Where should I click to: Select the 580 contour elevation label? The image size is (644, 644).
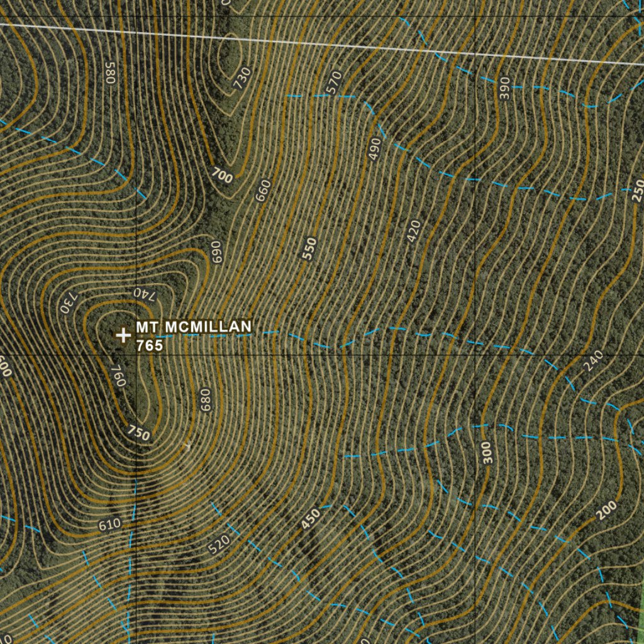[111, 73]
